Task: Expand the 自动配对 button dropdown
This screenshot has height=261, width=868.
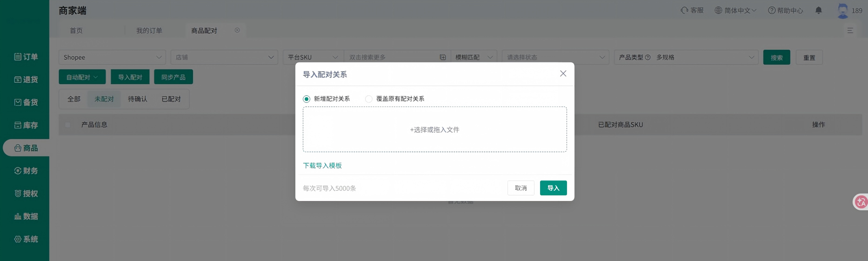Action: coord(82,77)
